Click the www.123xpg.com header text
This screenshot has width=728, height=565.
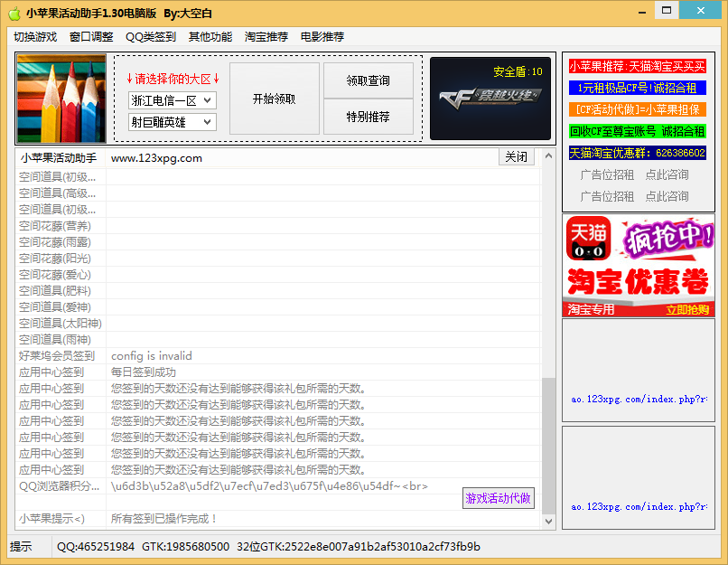[156, 158]
